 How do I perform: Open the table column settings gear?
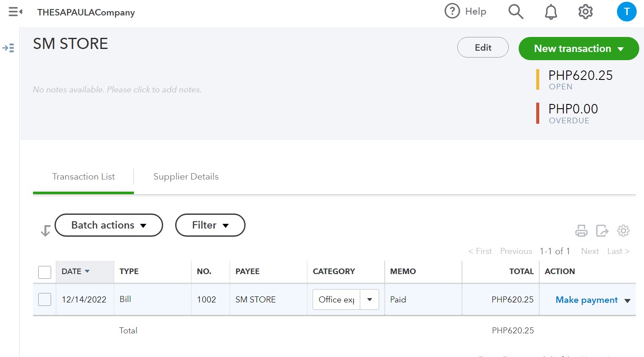[623, 231]
